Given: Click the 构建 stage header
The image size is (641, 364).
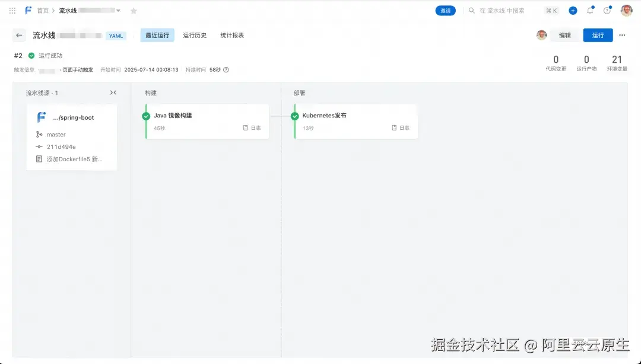Looking at the screenshot, I should pyautogui.click(x=150, y=92).
